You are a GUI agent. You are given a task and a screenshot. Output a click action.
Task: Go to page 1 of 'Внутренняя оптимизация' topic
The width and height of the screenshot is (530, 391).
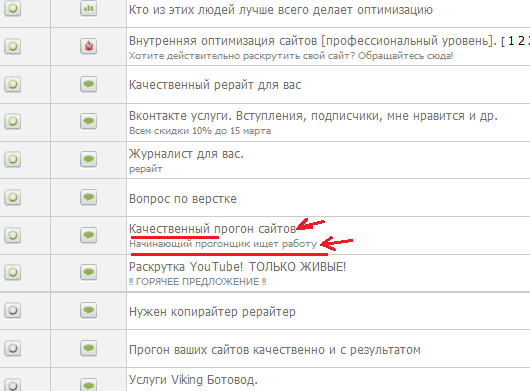click(511, 41)
